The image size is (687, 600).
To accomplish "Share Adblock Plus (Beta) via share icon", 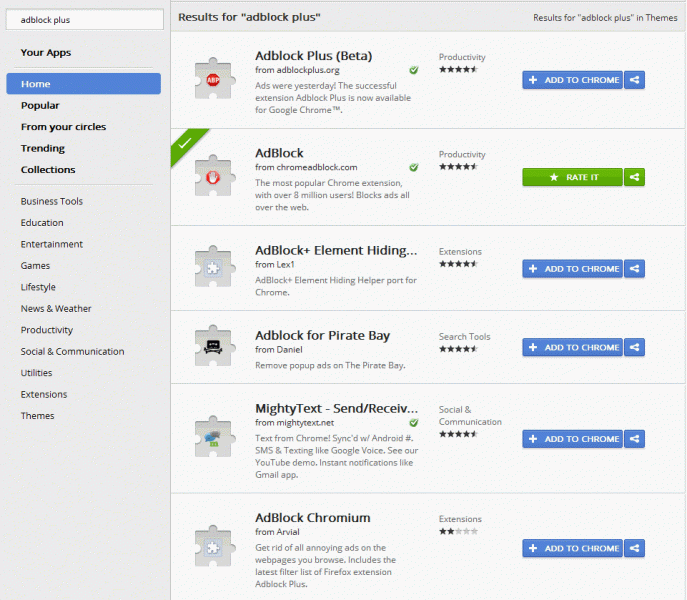I will point(634,80).
